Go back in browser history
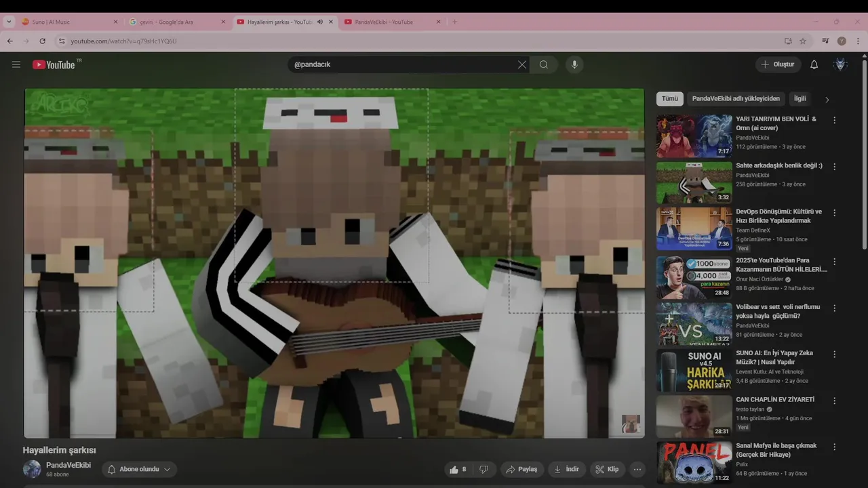Screen dimensions: 868x488 (10, 41)
